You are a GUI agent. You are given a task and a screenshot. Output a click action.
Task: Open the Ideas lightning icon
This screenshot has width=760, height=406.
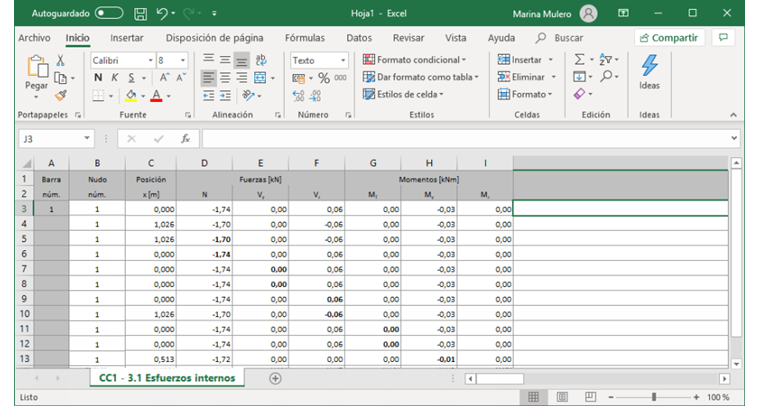tap(649, 65)
